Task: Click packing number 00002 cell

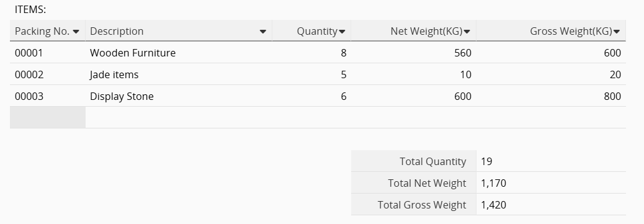Action: (x=48, y=74)
